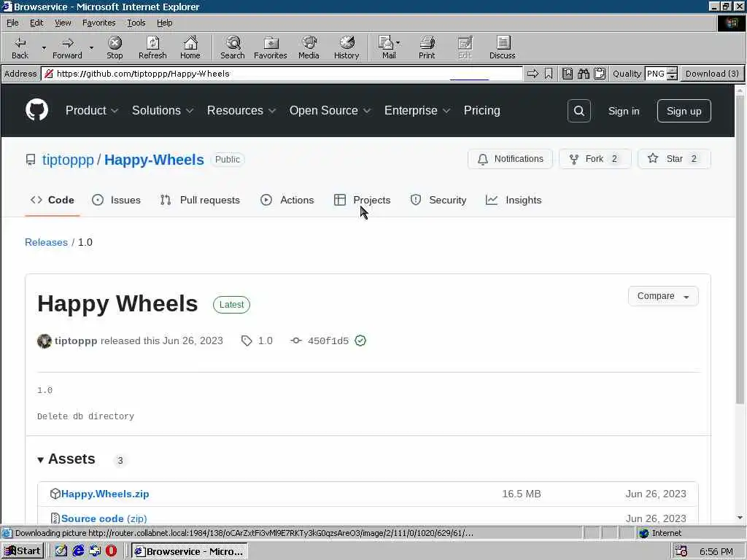Open the Favorites menu in menu bar
747x560 pixels.
coord(98,23)
